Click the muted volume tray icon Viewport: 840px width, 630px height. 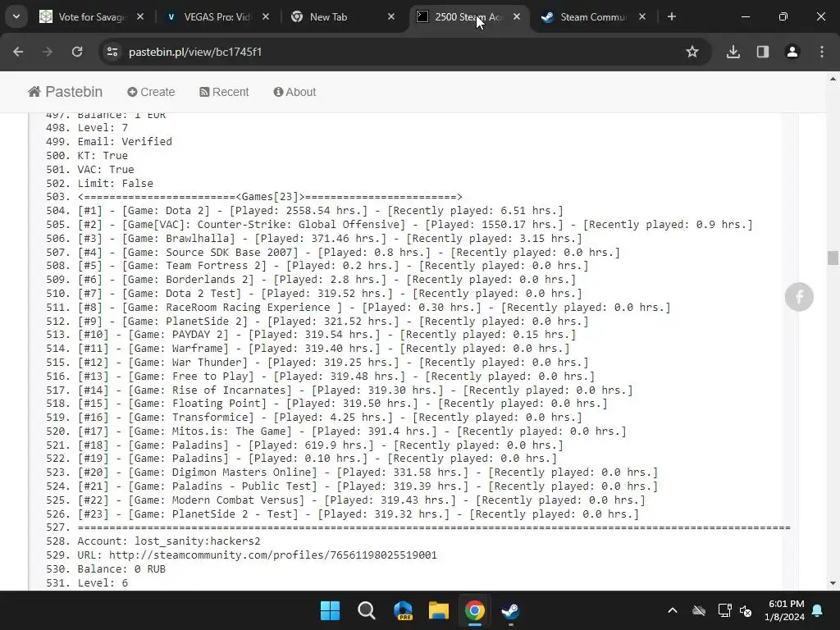click(746, 610)
